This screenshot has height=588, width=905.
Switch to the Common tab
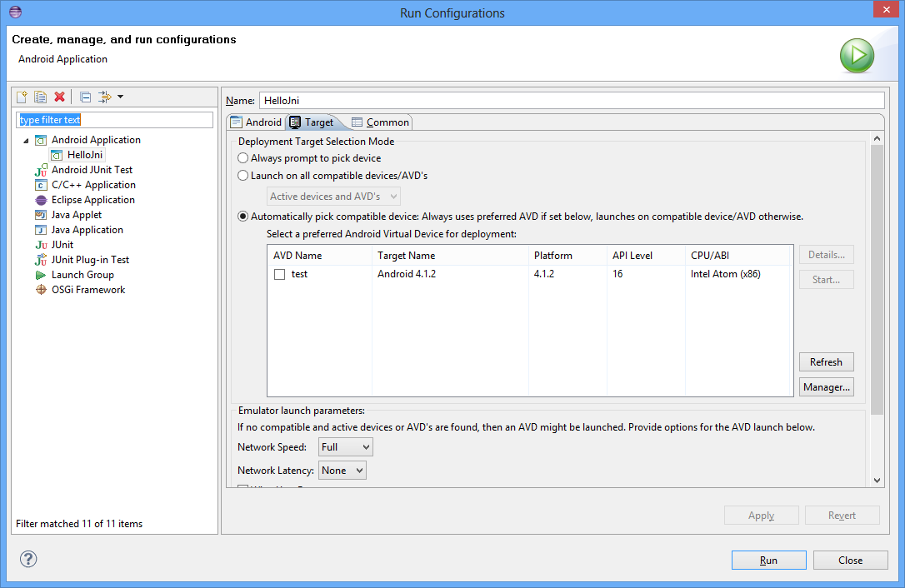381,122
